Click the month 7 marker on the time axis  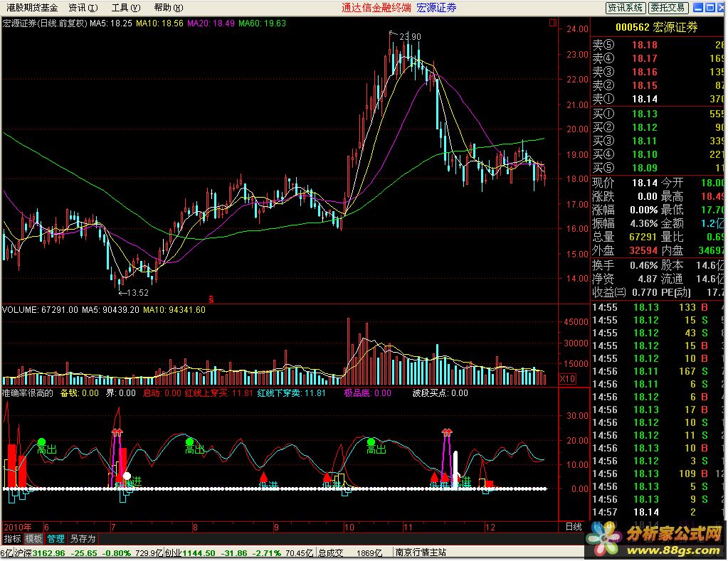113,527
